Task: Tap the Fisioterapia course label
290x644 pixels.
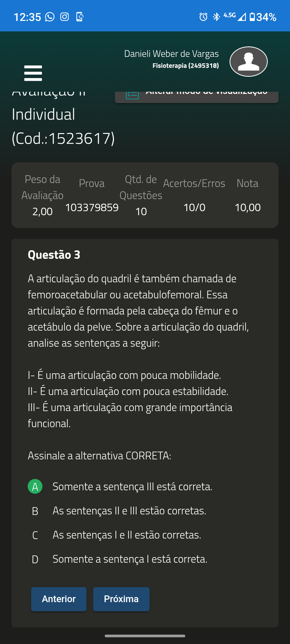Action: [x=186, y=66]
